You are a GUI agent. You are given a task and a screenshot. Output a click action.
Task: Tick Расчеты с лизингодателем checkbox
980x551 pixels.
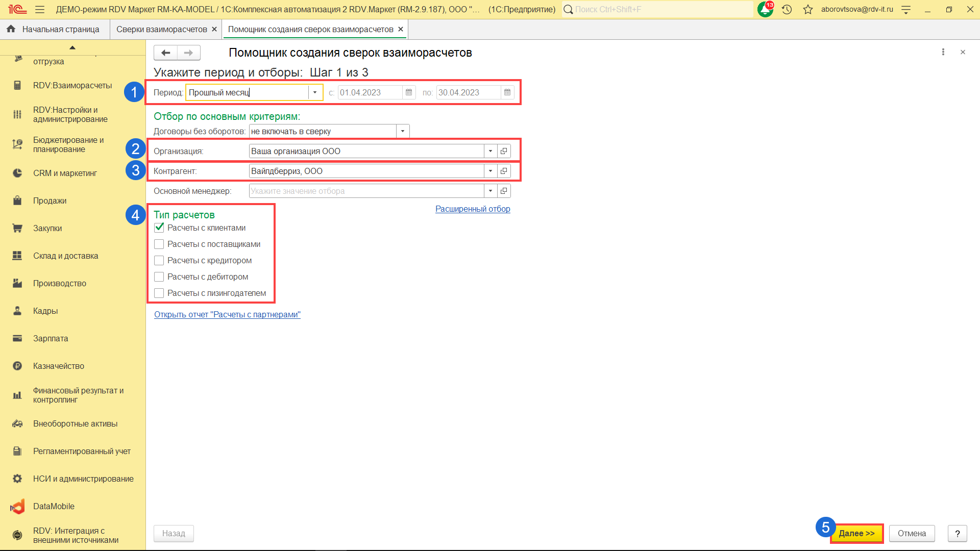159,293
